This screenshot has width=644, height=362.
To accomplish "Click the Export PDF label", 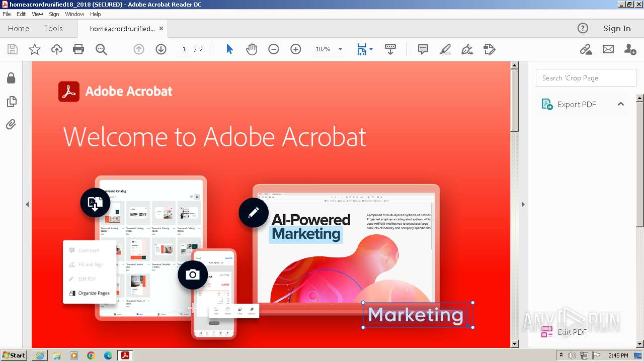I will click(x=577, y=105).
